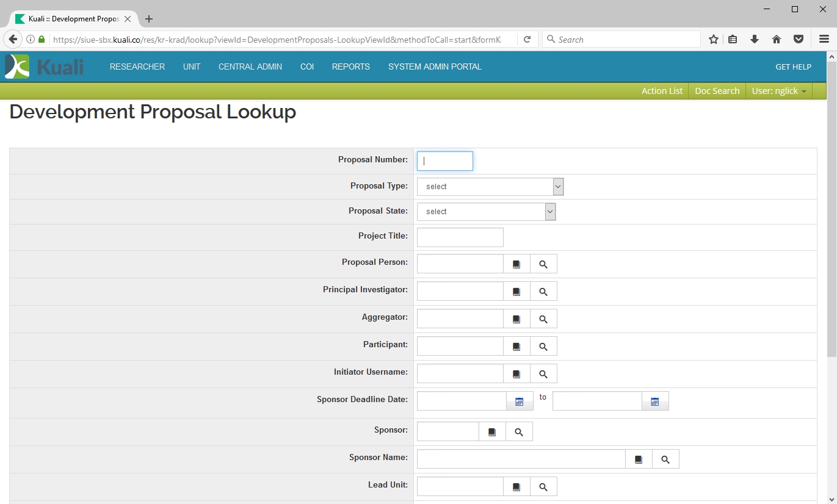Click the Firefox home icon

(777, 40)
